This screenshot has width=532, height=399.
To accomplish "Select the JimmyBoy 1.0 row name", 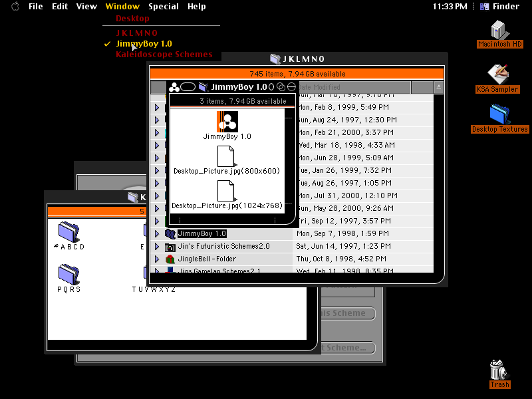I will tap(202, 234).
